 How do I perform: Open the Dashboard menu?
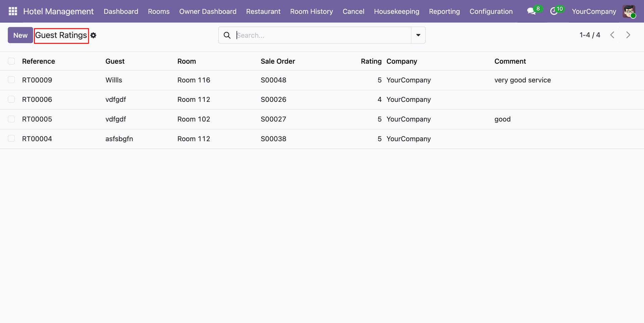[121, 11]
